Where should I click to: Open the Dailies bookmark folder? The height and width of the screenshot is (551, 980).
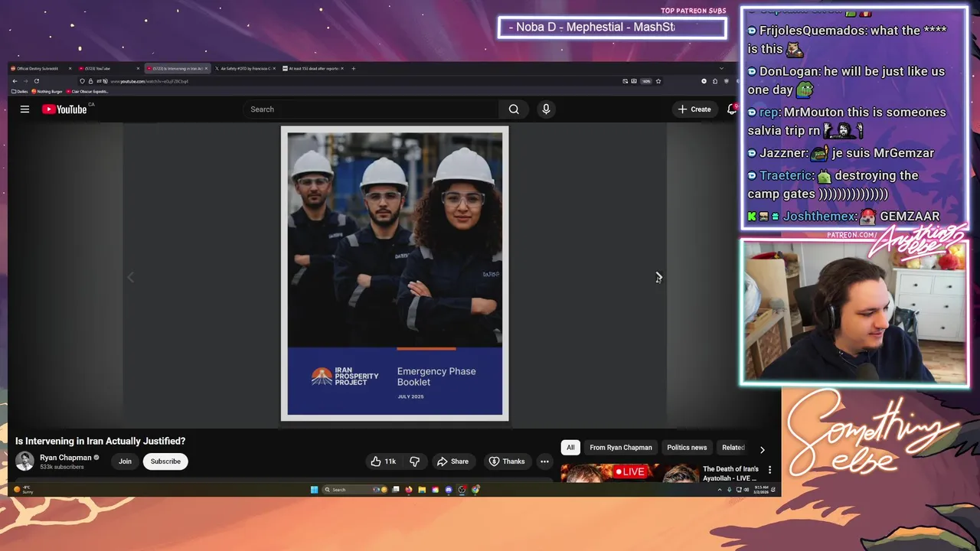(20, 92)
